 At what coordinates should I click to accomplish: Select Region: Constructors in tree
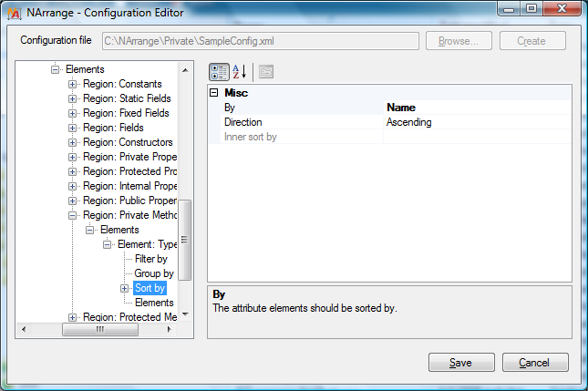point(127,142)
